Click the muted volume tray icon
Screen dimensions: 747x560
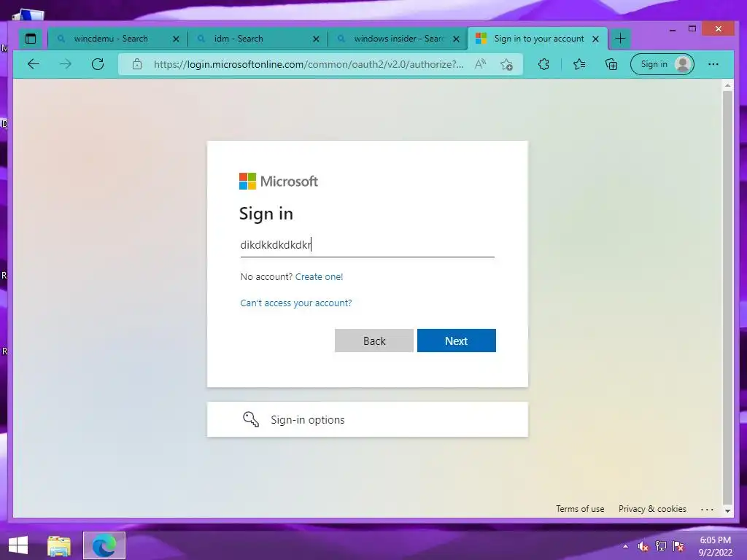click(x=643, y=546)
